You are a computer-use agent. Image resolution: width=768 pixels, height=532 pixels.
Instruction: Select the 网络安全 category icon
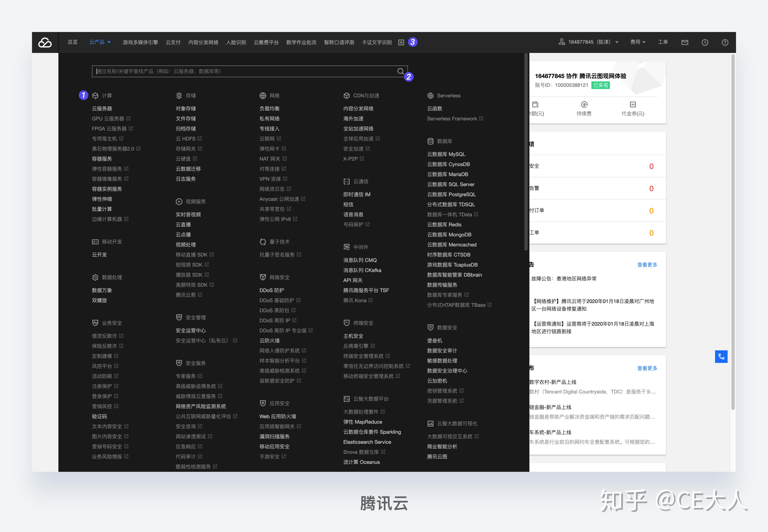click(263, 277)
